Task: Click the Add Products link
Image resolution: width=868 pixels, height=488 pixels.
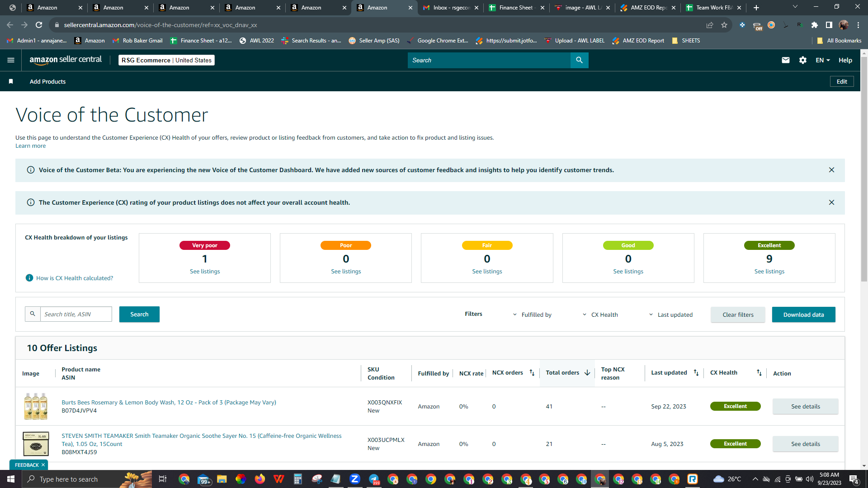Action: coord(47,81)
